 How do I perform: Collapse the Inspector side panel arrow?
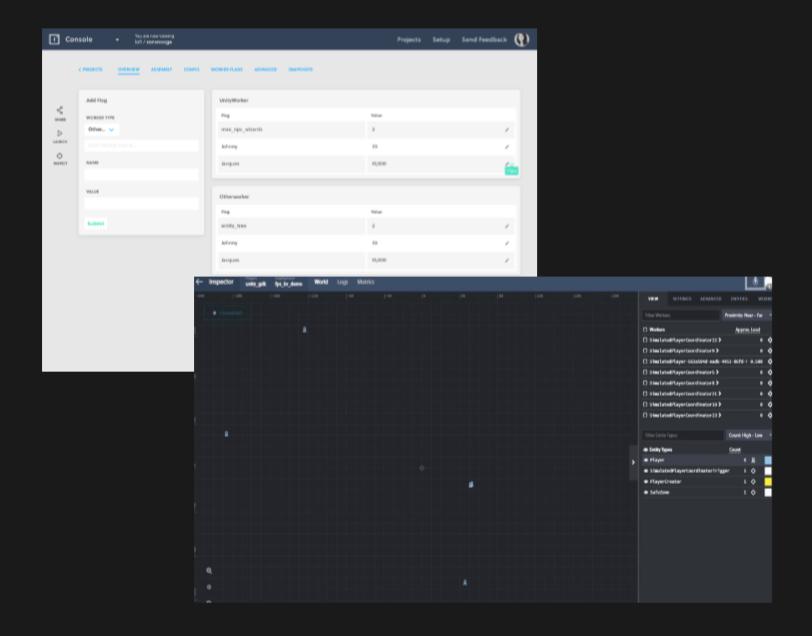coord(633,462)
